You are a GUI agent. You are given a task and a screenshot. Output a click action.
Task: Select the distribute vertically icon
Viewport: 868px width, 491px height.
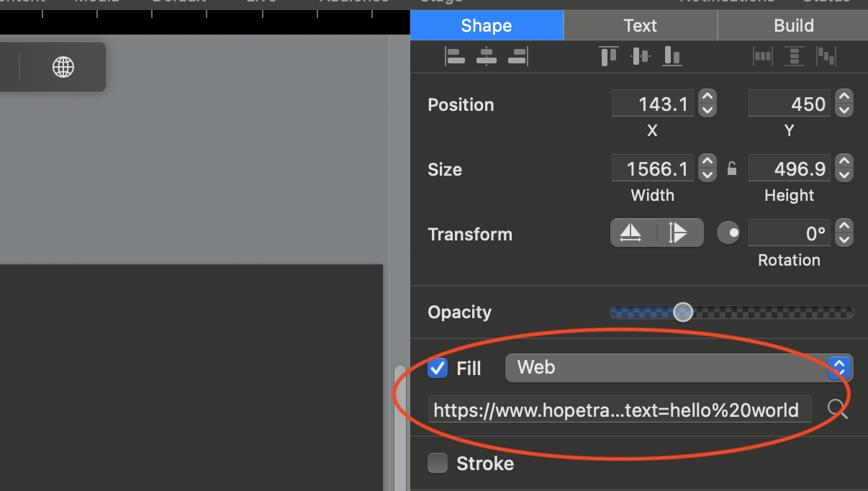coord(794,56)
